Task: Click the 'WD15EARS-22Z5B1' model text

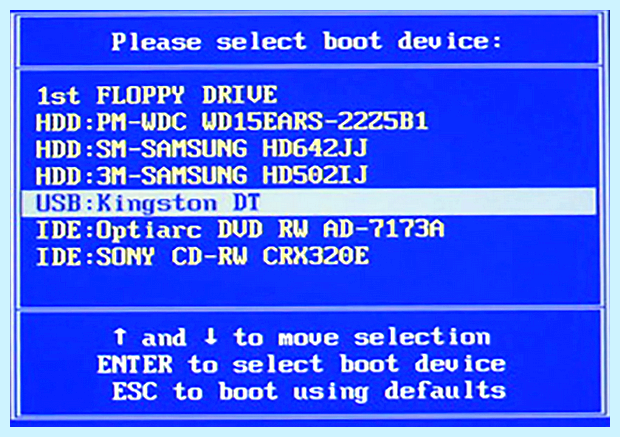Action: 315,121
